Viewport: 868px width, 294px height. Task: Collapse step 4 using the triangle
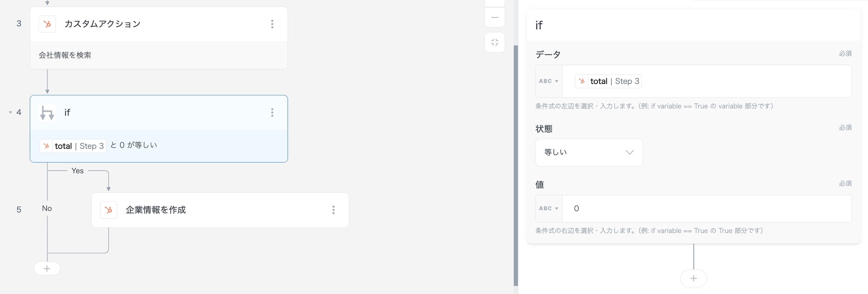(11, 113)
